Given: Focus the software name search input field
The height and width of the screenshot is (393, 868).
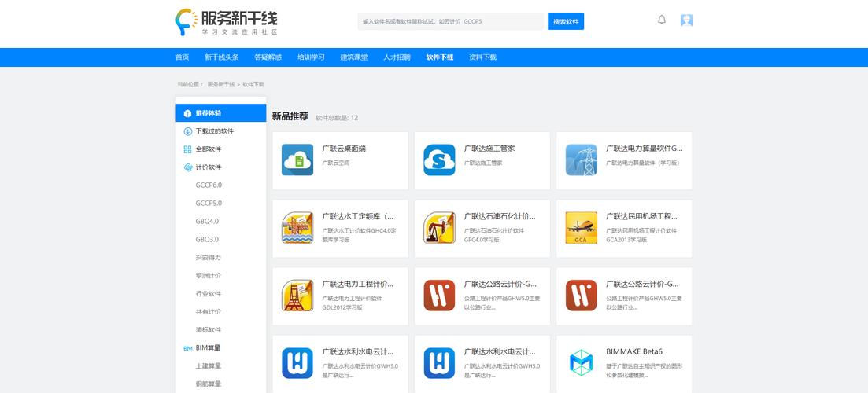Looking at the screenshot, I should coord(452,21).
